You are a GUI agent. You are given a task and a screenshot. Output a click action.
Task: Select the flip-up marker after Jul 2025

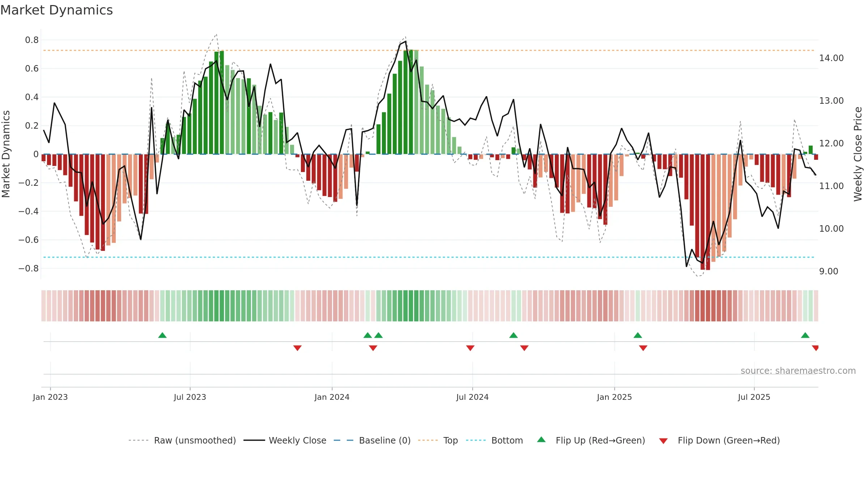click(805, 335)
